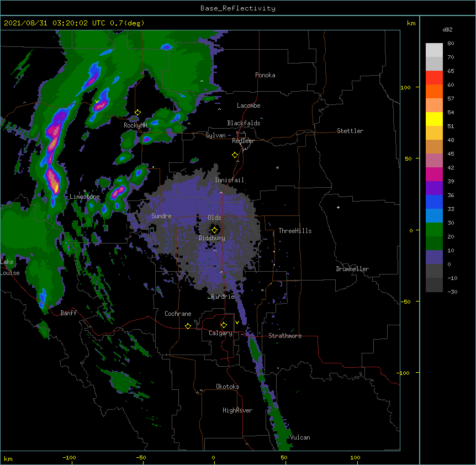Viewport: 476px width, 465px height.
Task: Click the white asterisk east of Innisfail
Action: pyautogui.click(x=277, y=167)
